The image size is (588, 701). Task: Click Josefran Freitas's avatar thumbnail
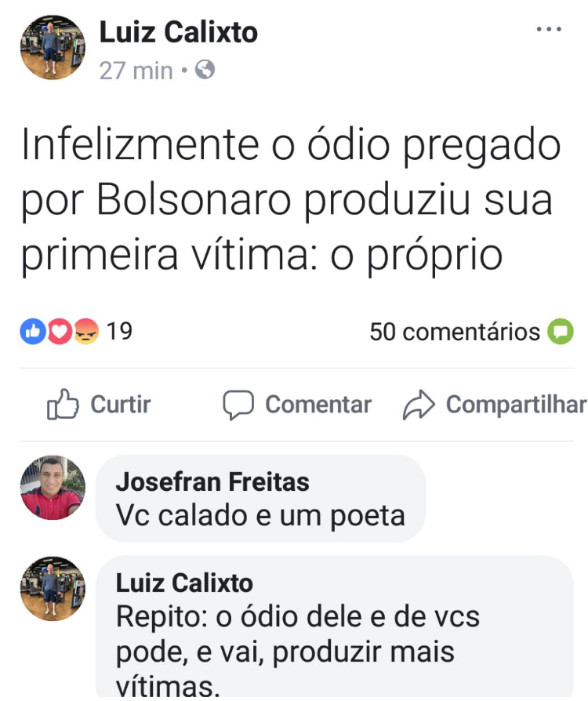click(x=53, y=487)
